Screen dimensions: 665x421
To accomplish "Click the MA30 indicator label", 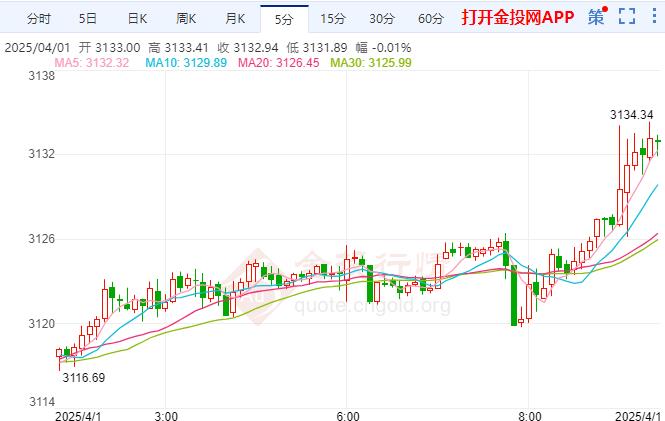I will click(371, 63).
